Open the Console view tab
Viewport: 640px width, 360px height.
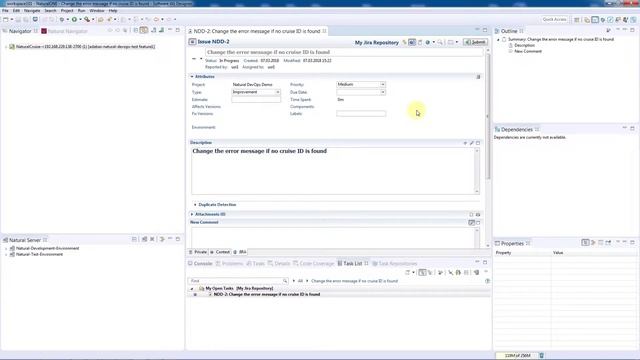click(x=200, y=264)
